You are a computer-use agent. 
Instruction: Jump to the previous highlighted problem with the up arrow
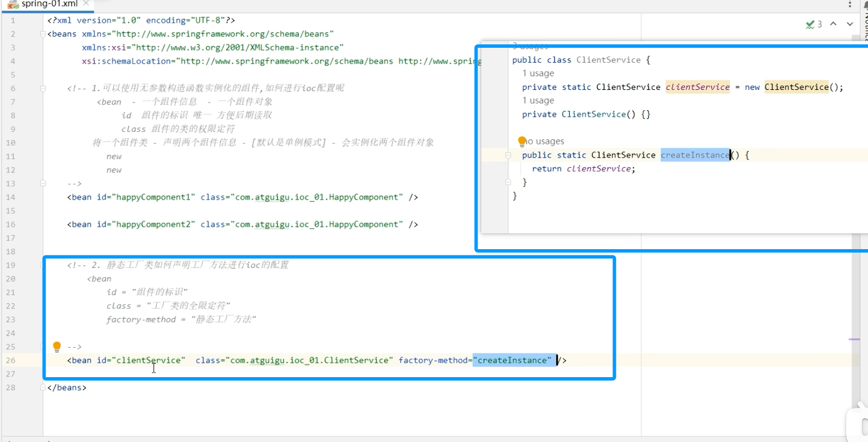coord(833,24)
